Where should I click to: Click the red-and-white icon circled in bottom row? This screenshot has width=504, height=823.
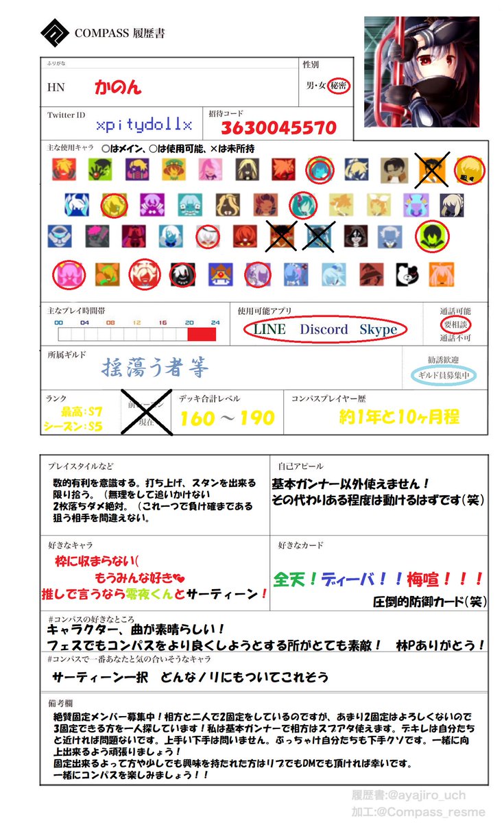(145, 274)
